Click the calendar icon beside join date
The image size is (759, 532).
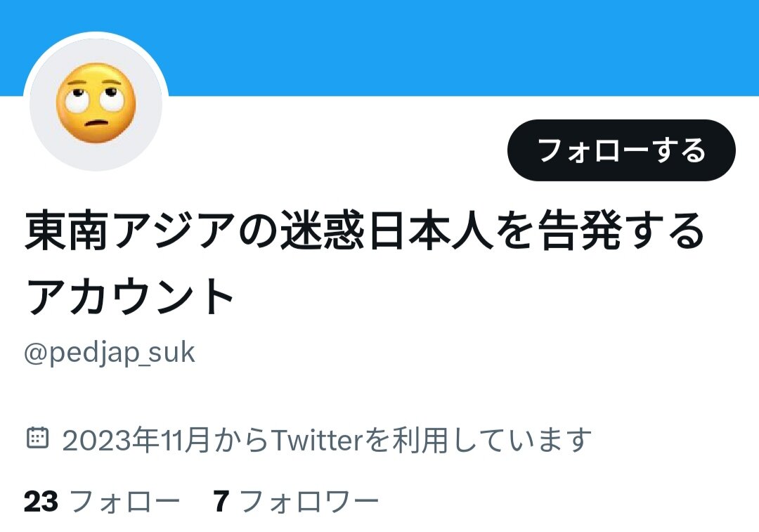[x=37, y=438]
